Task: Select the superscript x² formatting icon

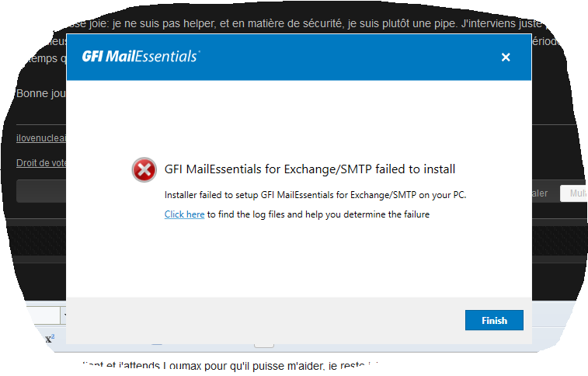Action: (x=50, y=339)
